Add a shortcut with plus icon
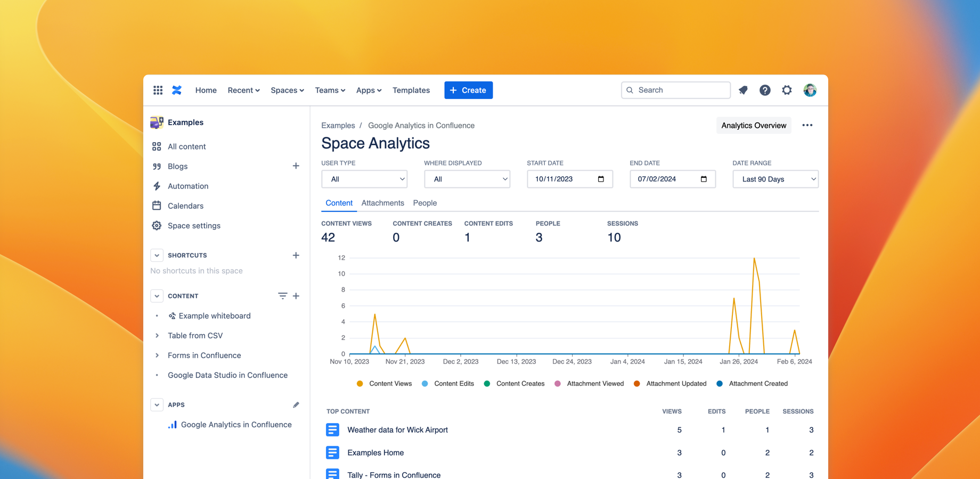The width and height of the screenshot is (980, 479). click(296, 255)
